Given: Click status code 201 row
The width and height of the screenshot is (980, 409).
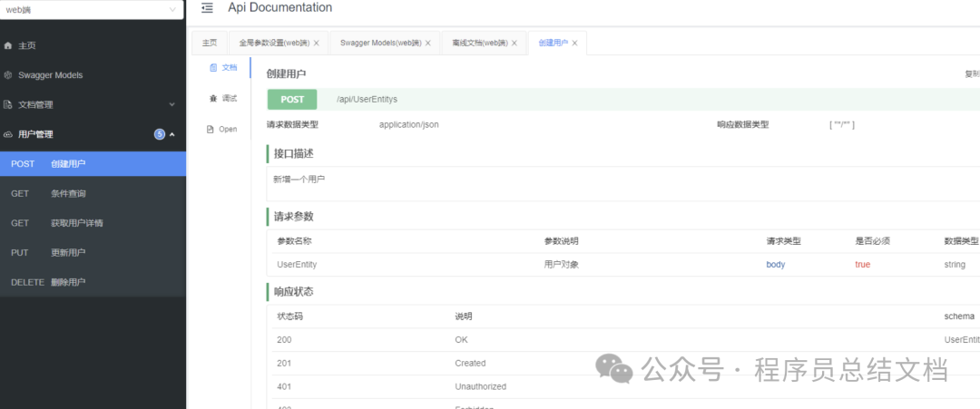Looking at the screenshot, I should point(623,363).
